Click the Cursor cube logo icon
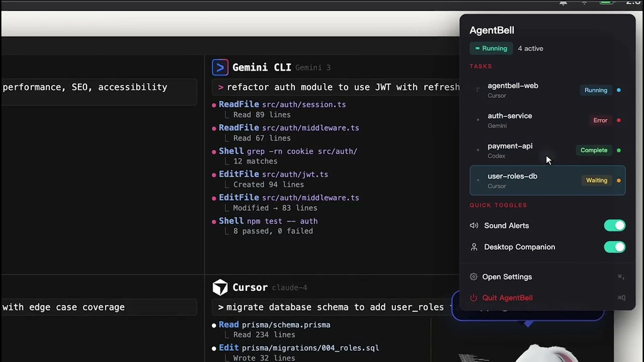This screenshot has height=362, width=644. click(x=220, y=287)
